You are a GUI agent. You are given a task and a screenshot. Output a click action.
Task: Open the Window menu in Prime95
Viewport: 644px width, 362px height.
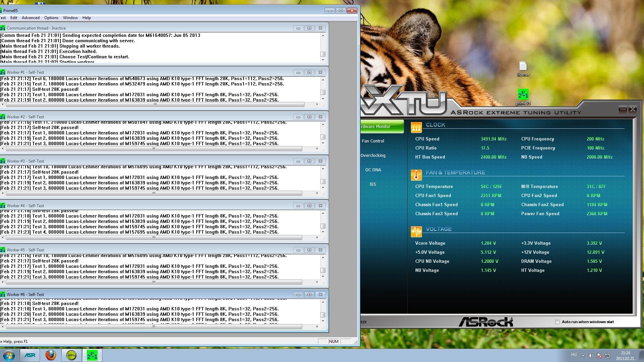point(70,18)
